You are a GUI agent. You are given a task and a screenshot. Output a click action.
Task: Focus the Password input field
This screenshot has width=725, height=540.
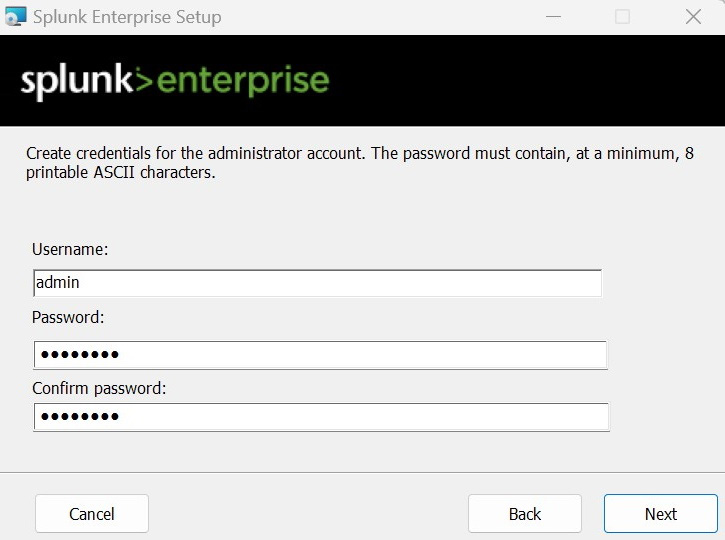pos(320,355)
